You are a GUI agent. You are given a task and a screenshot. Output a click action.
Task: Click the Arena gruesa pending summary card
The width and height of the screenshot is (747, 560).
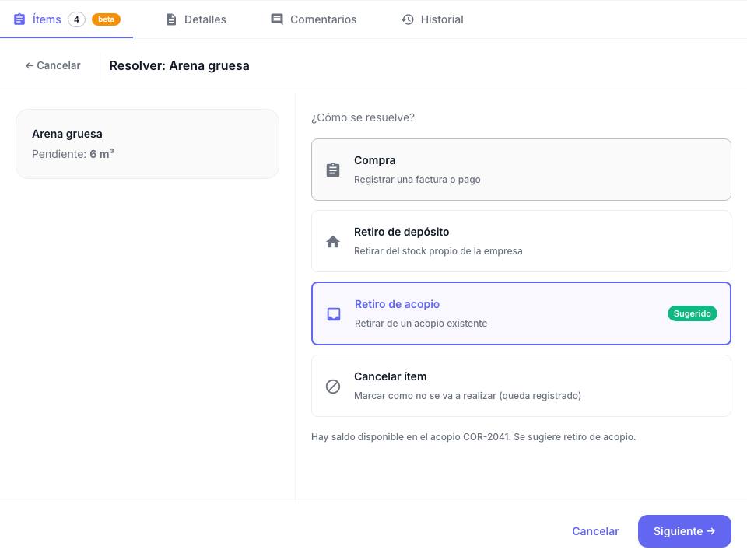coord(147,144)
